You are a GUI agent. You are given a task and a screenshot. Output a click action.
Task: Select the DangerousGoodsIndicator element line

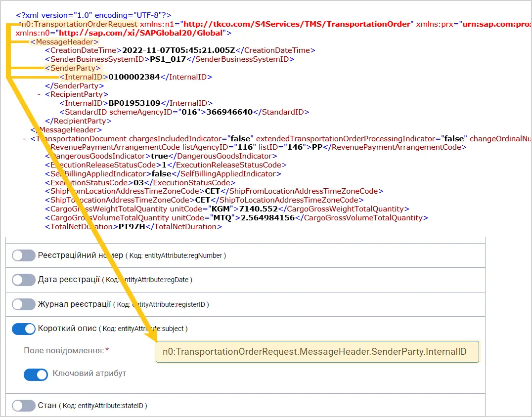[161, 156]
